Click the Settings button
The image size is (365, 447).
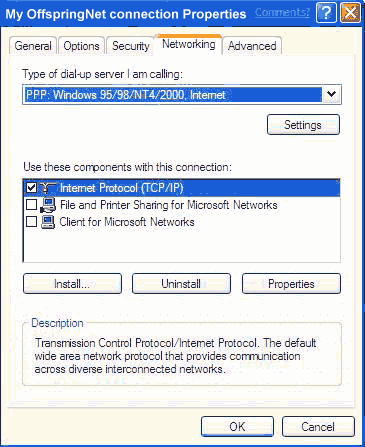click(303, 125)
